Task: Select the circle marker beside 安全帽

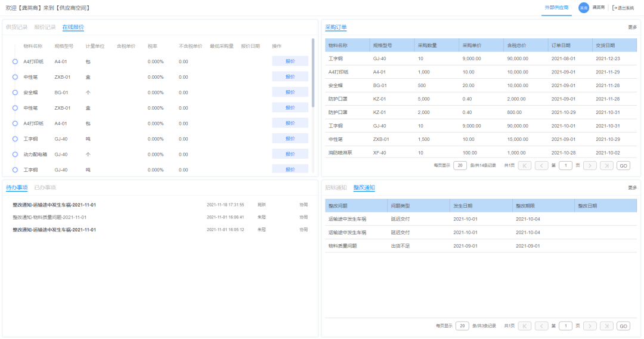Action: 15,93
